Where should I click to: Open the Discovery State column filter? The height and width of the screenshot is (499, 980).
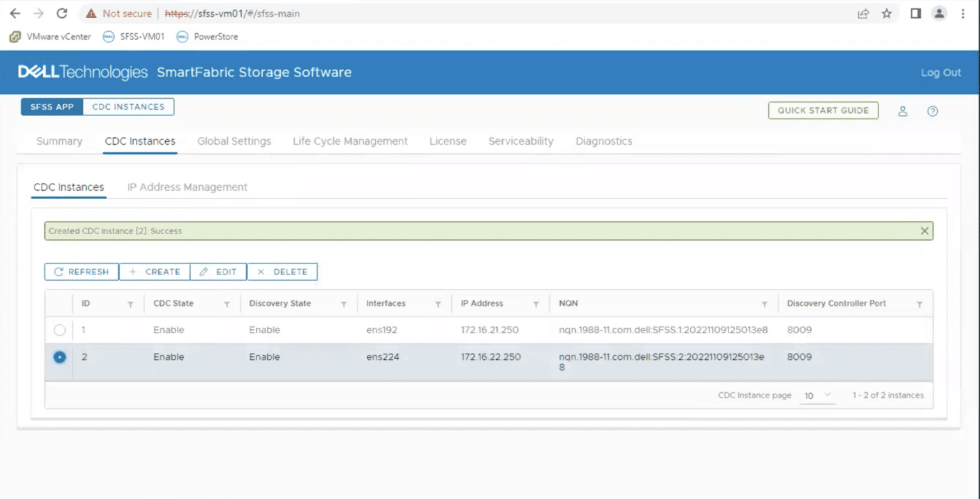[x=344, y=304]
